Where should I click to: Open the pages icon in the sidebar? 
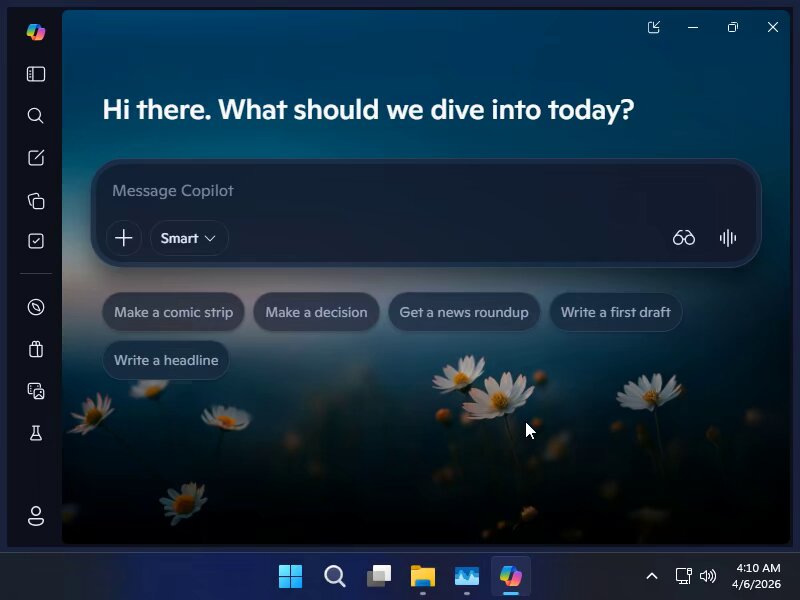tap(35, 200)
